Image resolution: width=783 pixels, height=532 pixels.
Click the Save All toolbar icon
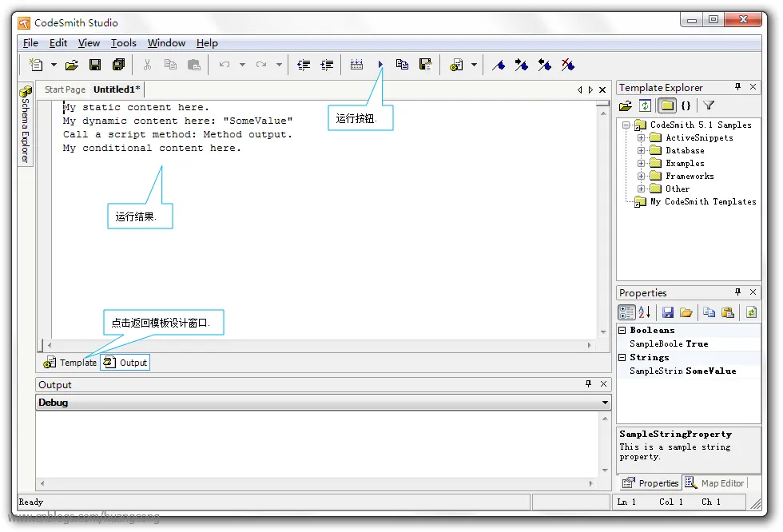pos(119,65)
